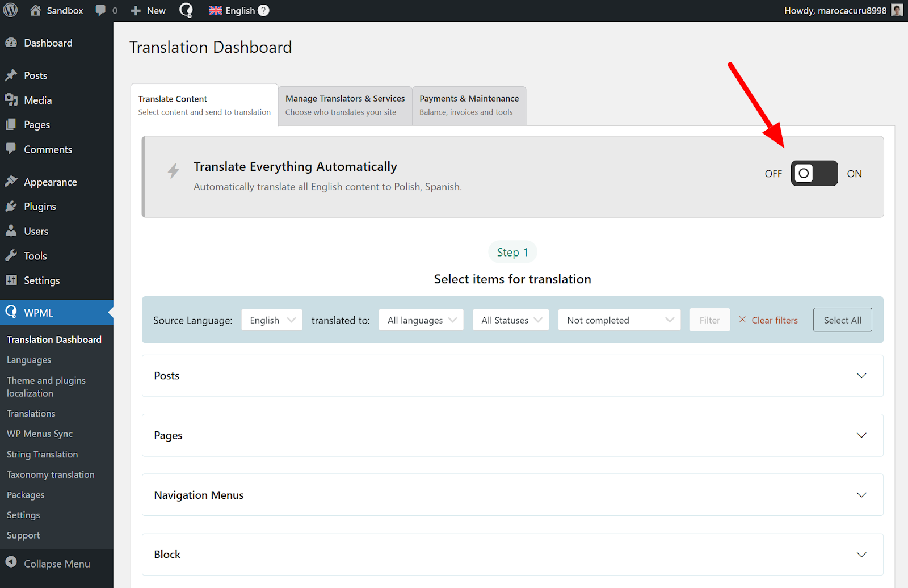
Task: Click the Settings sliders icon
Action: pyautogui.click(x=11, y=280)
